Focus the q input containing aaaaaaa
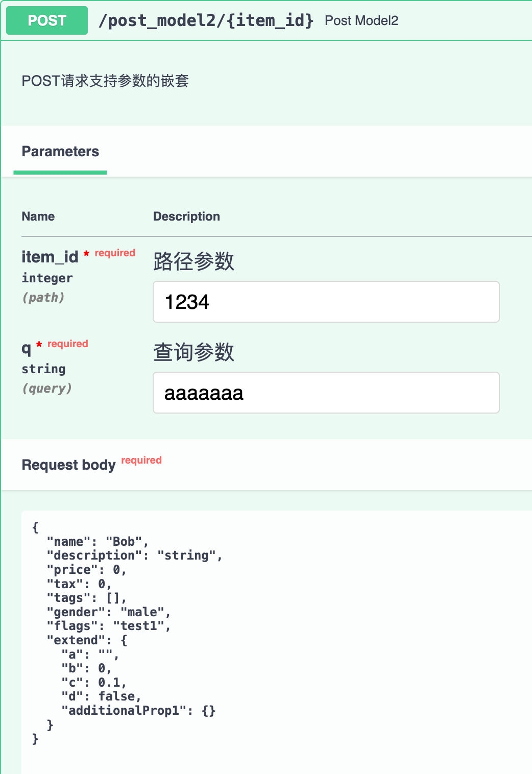Screen dimensions: 532x774 pyautogui.click(x=326, y=393)
